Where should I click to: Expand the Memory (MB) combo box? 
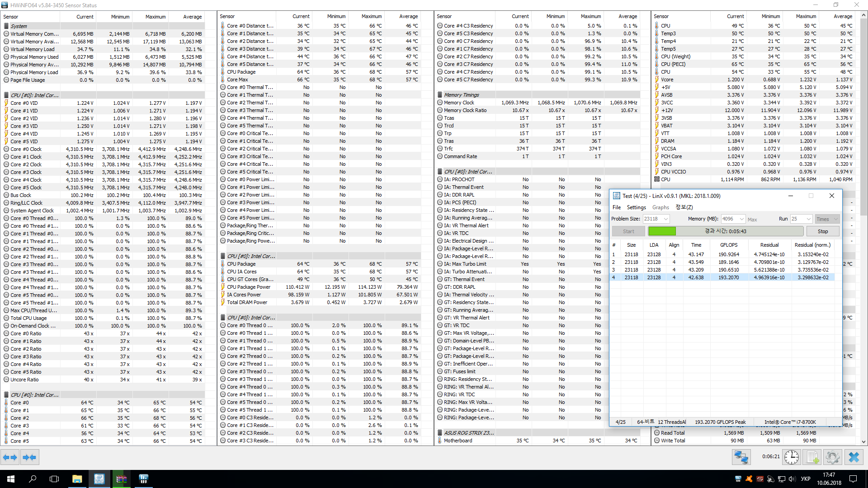coord(741,219)
